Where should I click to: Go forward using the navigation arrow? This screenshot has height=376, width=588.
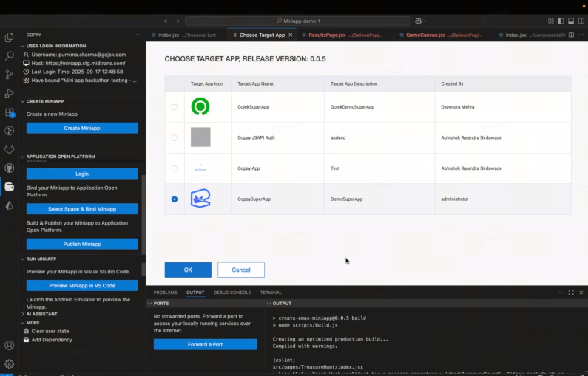click(x=177, y=21)
